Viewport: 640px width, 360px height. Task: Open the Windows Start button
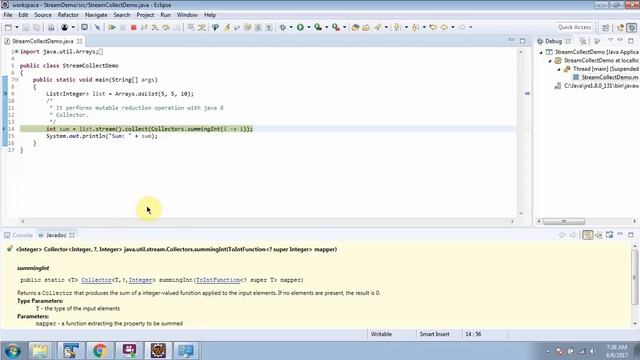pyautogui.click(x=13, y=351)
